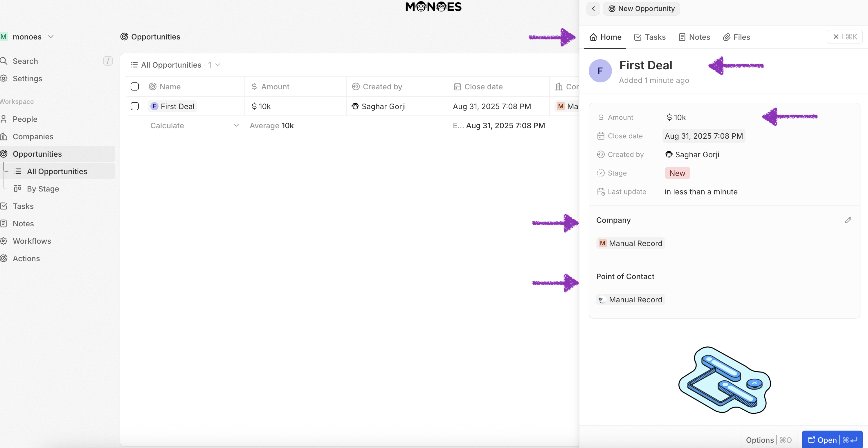Switch to the Files tab
This screenshot has height=448, width=868.
click(x=736, y=37)
